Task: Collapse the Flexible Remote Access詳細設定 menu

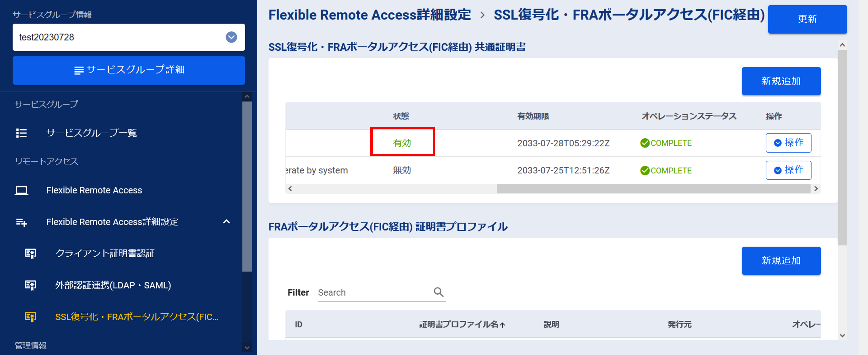Action: pyautogui.click(x=226, y=222)
